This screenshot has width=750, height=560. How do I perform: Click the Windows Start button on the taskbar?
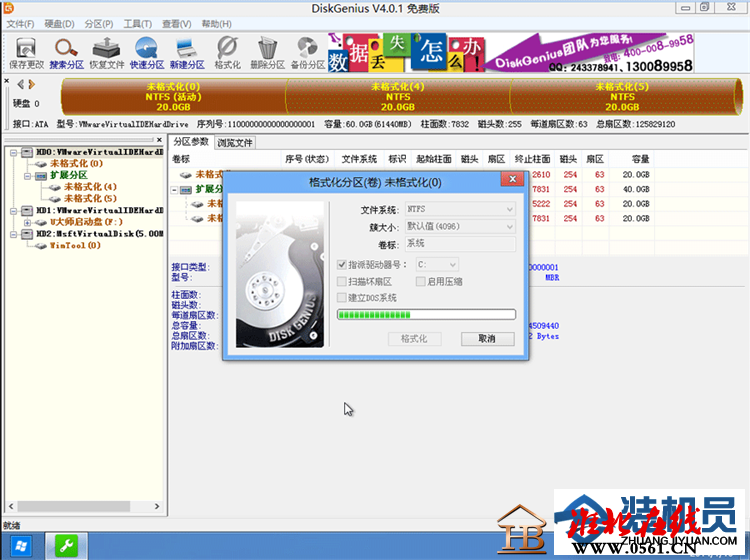[x=21, y=546]
